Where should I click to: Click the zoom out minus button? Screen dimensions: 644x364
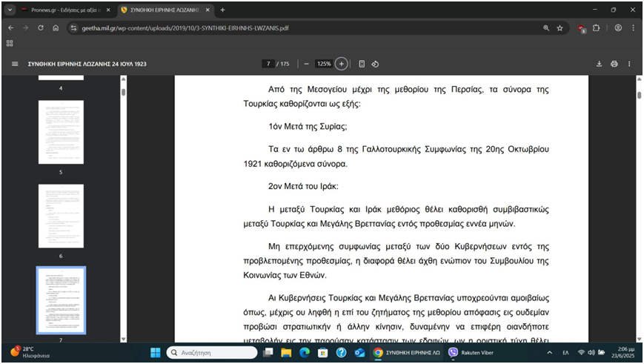pyautogui.click(x=307, y=64)
